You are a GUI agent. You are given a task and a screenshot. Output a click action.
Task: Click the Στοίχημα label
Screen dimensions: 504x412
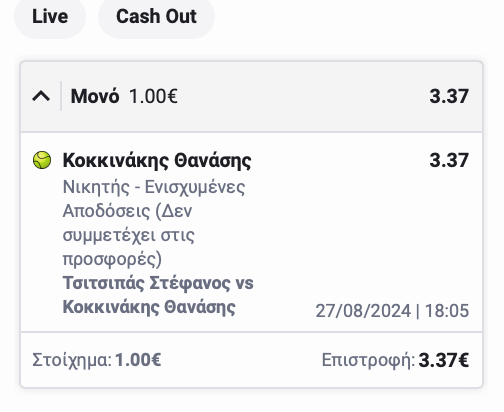[72, 360]
